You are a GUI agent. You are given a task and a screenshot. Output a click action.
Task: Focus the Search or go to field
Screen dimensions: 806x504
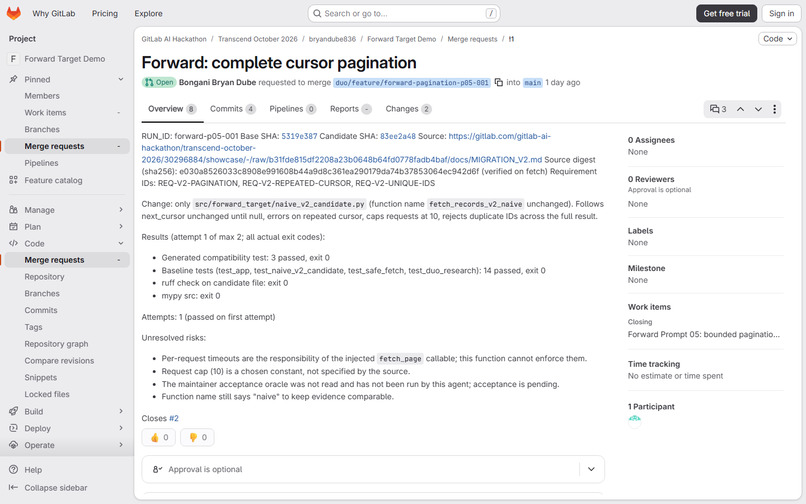[404, 13]
